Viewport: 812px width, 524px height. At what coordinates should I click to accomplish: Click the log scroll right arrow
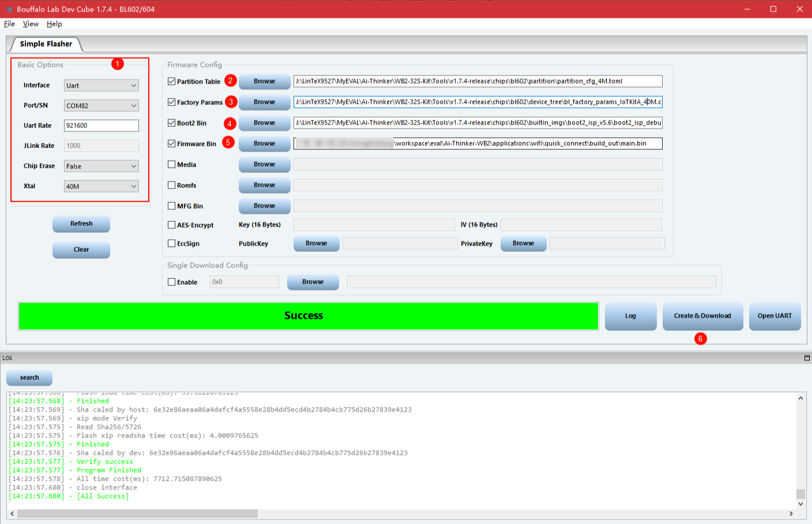[x=791, y=513]
